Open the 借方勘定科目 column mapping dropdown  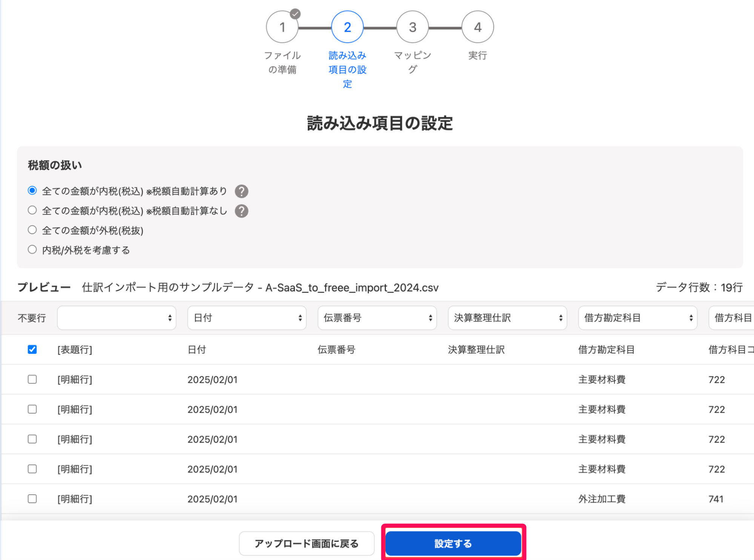(637, 318)
